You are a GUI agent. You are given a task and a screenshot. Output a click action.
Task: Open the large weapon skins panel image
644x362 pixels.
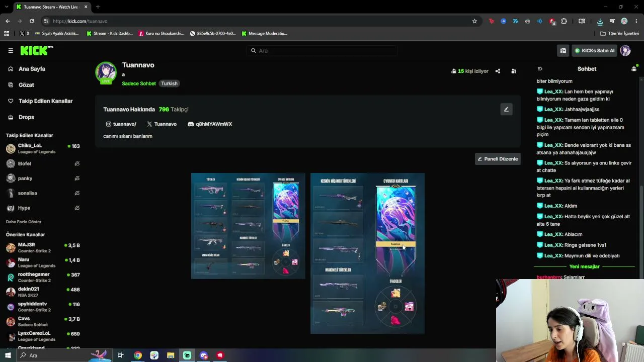tap(367, 253)
